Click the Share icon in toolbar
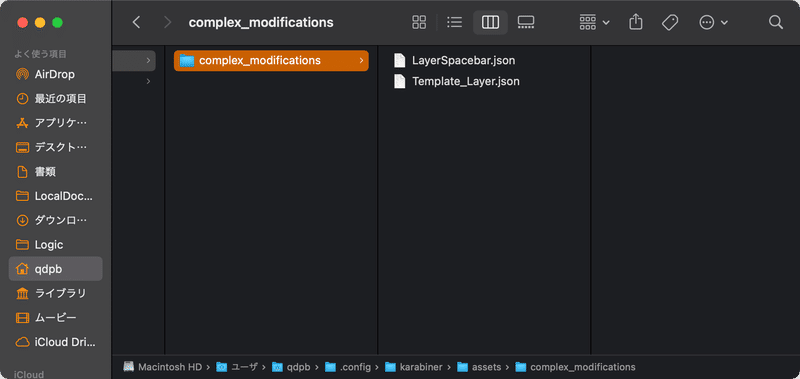The height and width of the screenshot is (379, 800). point(636,22)
